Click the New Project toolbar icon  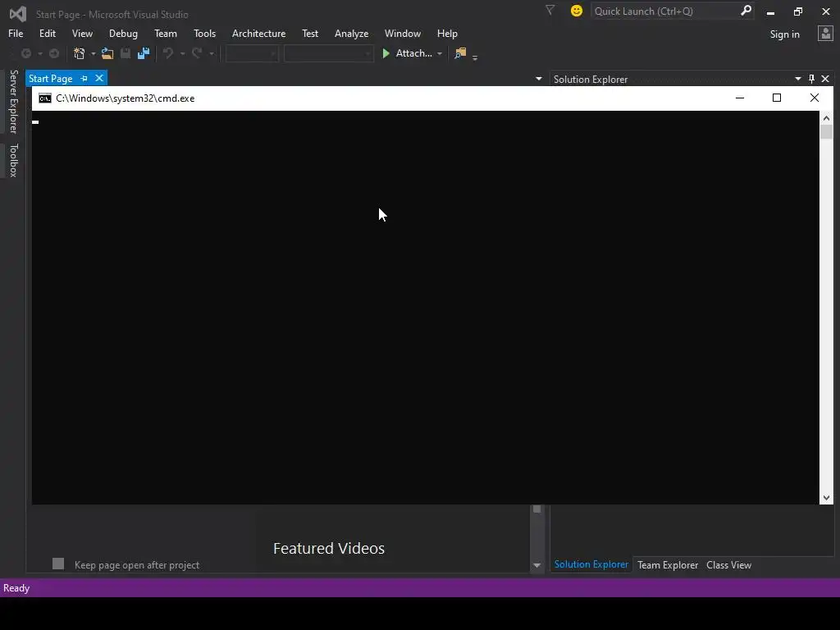tap(80, 53)
